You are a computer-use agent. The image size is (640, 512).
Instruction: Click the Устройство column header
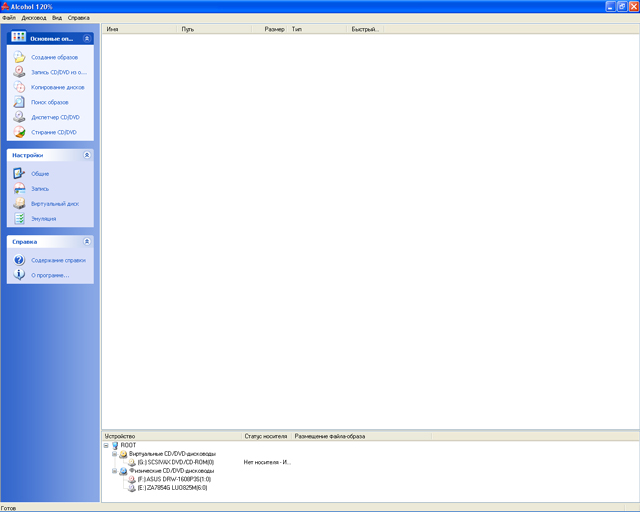(x=172, y=436)
